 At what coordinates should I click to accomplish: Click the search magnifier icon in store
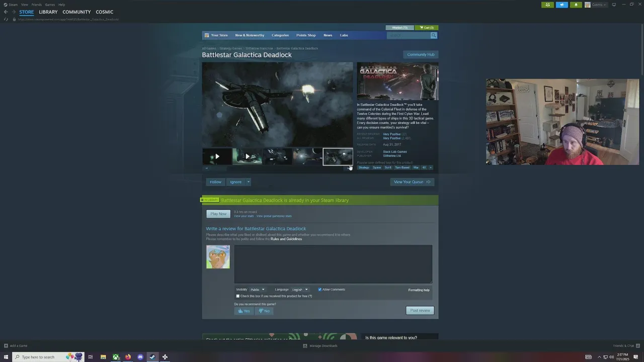pyautogui.click(x=434, y=35)
